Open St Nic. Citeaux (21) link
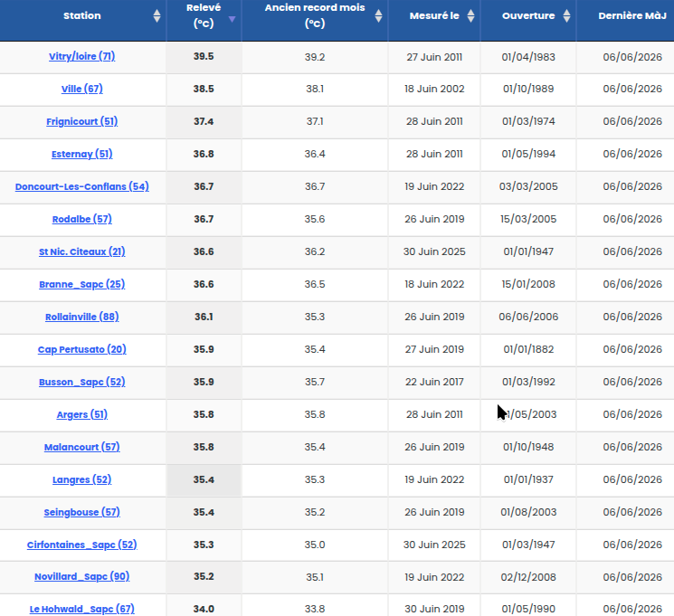 coord(82,251)
